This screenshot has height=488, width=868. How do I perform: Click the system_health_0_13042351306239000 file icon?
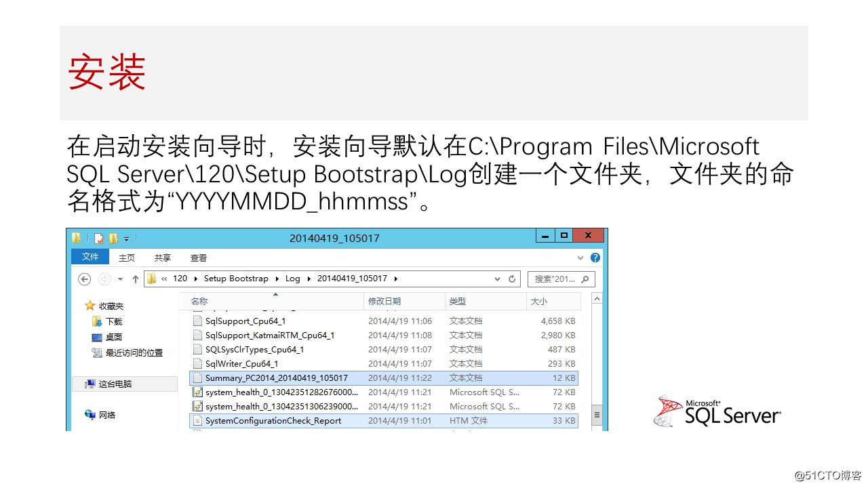point(198,406)
